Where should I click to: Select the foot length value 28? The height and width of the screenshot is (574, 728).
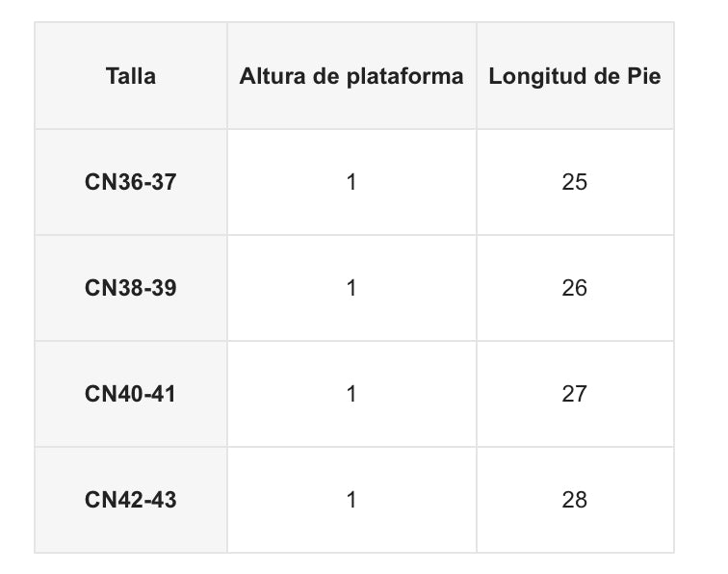tap(575, 500)
